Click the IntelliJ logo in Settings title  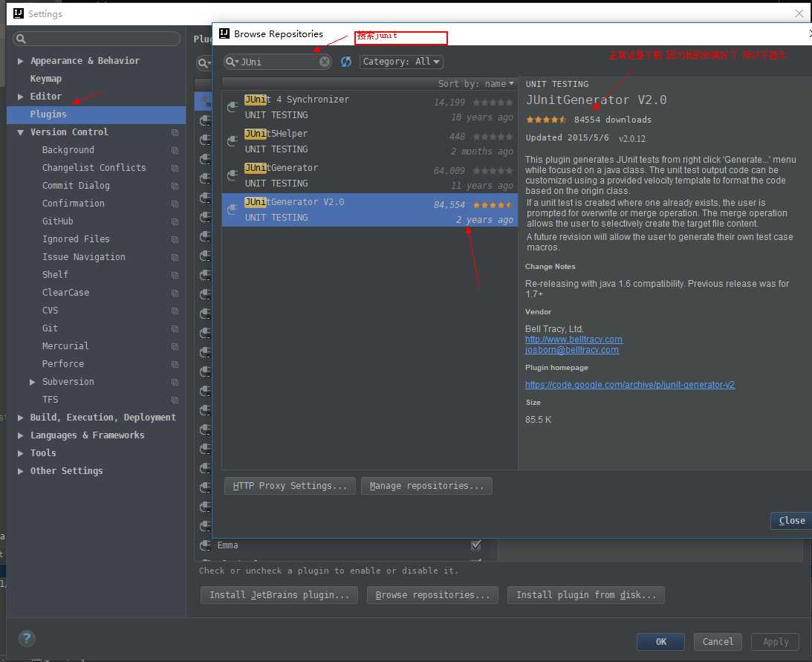pos(18,13)
